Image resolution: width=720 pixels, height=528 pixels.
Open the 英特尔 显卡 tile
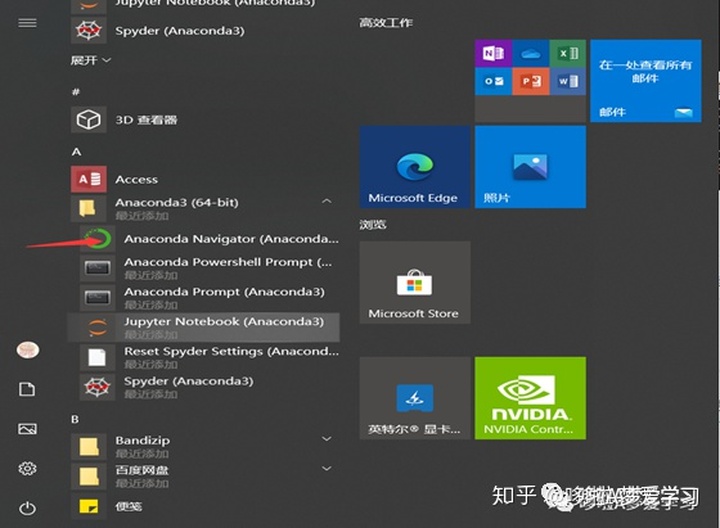coord(415,398)
